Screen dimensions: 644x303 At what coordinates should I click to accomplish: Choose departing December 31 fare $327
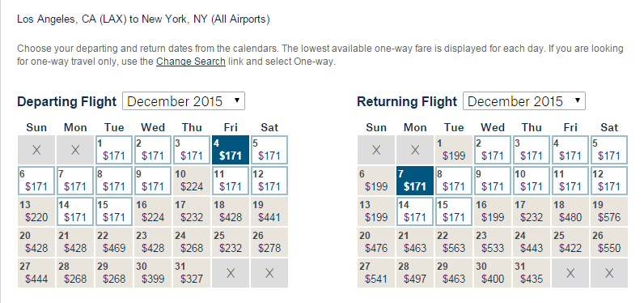tap(192, 273)
